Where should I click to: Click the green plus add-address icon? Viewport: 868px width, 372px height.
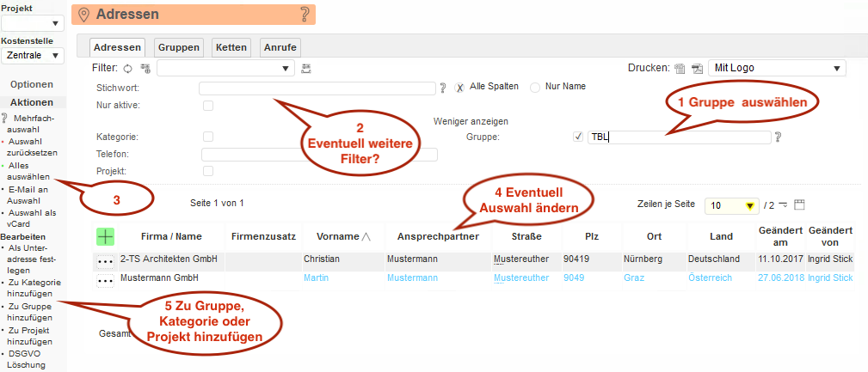pyautogui.click(x=105, y=236)
